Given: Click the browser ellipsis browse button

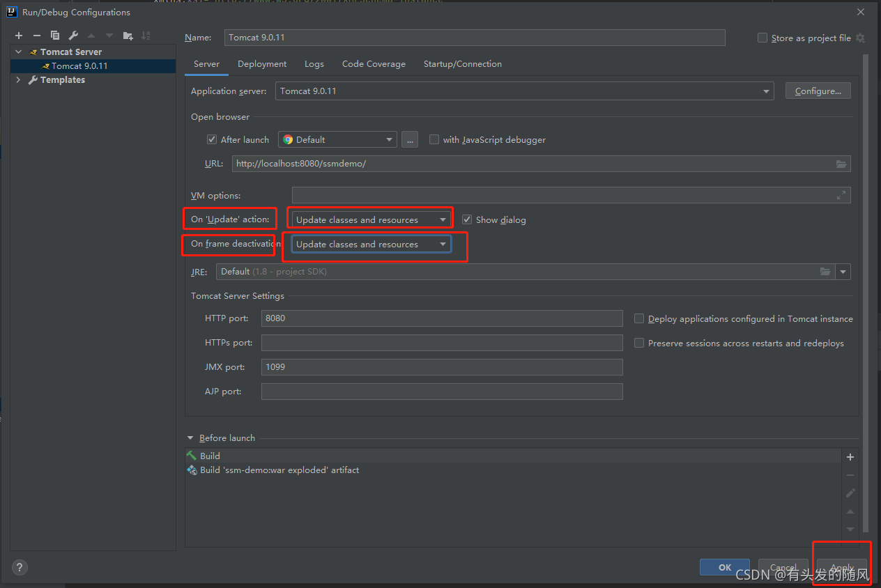Looking at the screenshot, I should tap(410, 139).
